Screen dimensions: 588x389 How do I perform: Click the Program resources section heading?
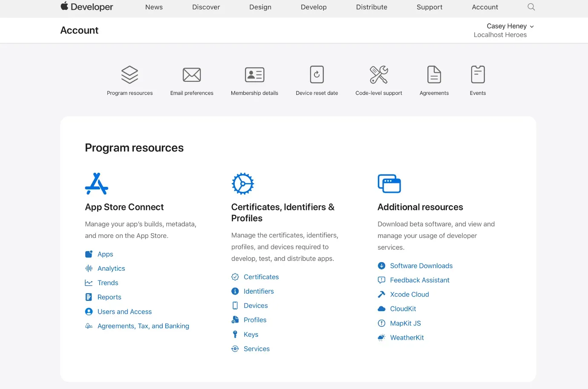(x=134, y=148)
